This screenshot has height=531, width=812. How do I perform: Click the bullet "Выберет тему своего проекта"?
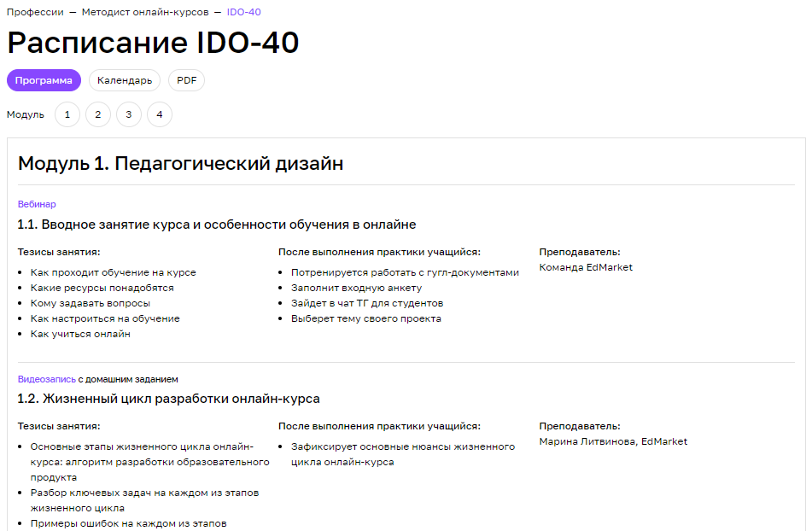[366, 318]
